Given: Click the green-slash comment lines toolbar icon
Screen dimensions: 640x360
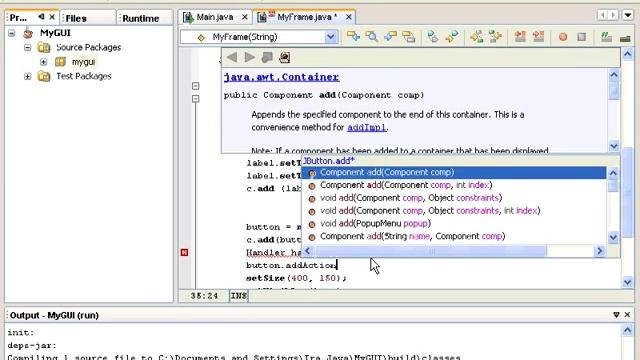Looking at the screenshot, I should (606, 37).
